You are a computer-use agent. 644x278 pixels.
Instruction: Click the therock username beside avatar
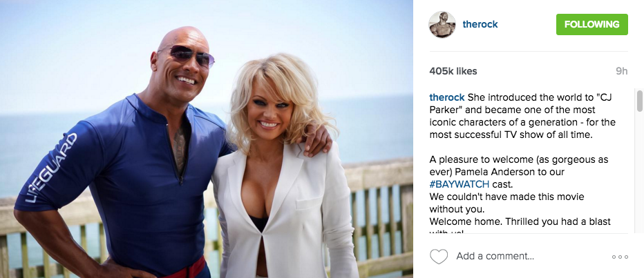480,24
